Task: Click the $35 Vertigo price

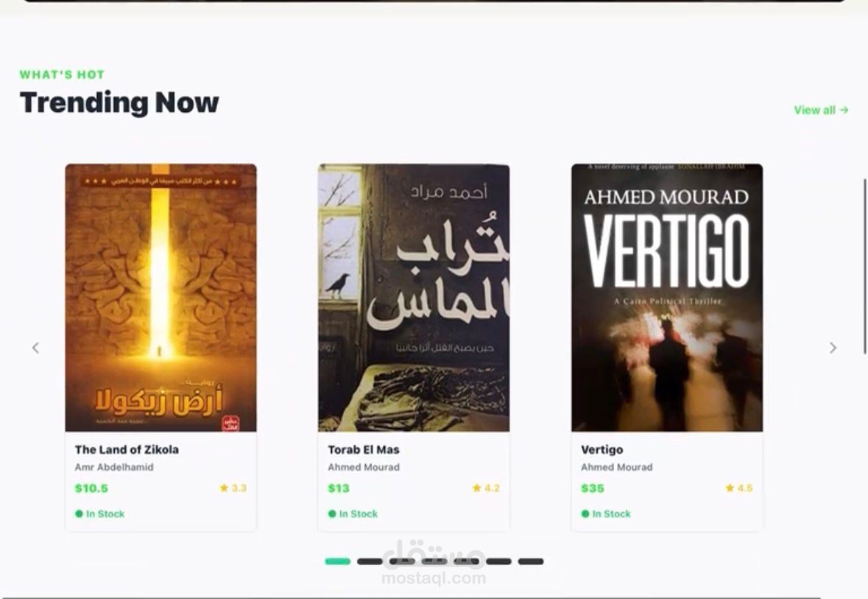Action: [x=593, y=488]
